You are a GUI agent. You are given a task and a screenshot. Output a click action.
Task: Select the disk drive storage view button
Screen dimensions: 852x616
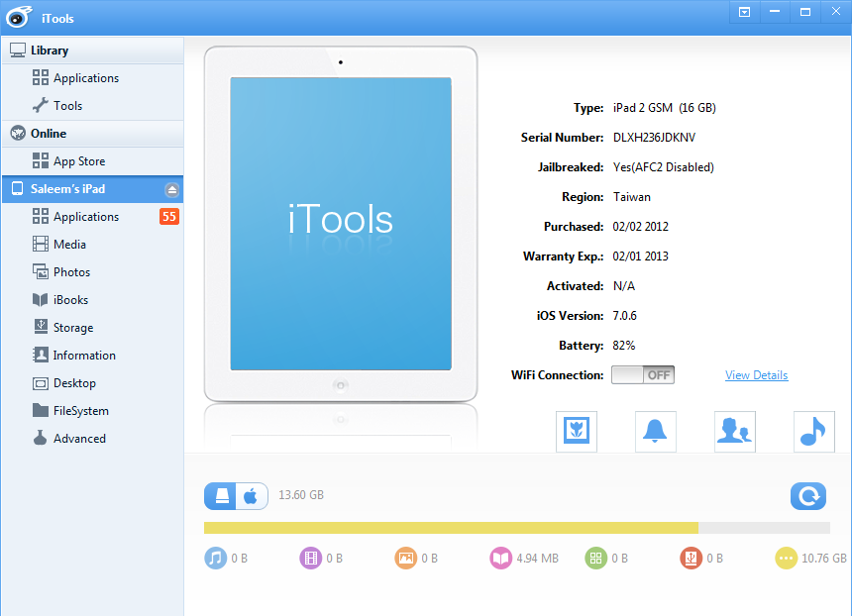point(221,496)
